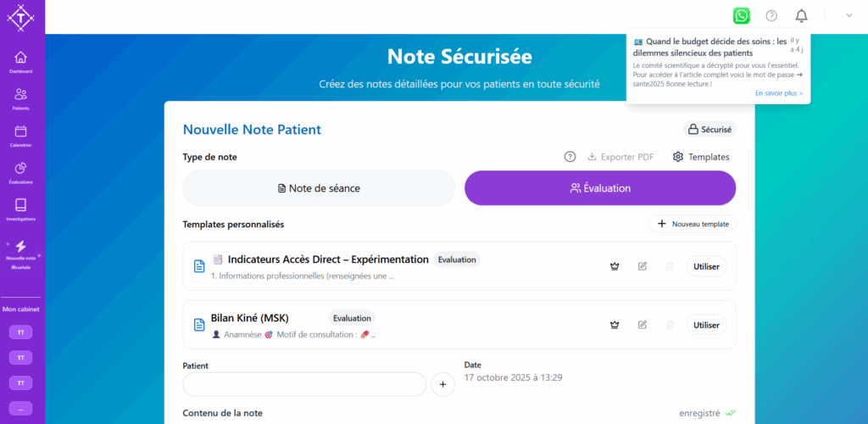Open the Patients sidebar icon
Screen dimensions: 868x424
[21, 99]
